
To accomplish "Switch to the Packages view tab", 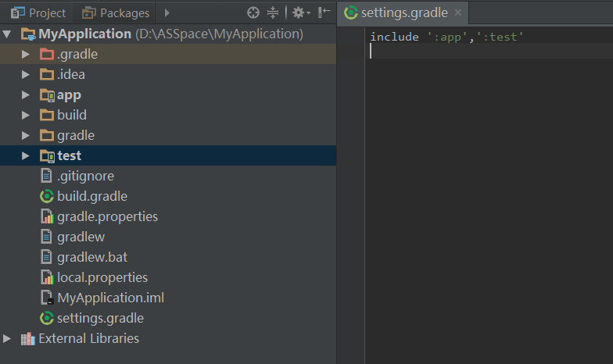I will [116, 12].
